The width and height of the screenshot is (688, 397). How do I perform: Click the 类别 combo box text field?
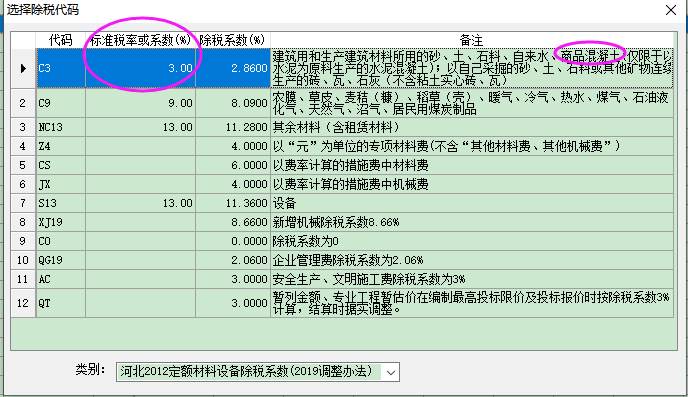point(249,372)
